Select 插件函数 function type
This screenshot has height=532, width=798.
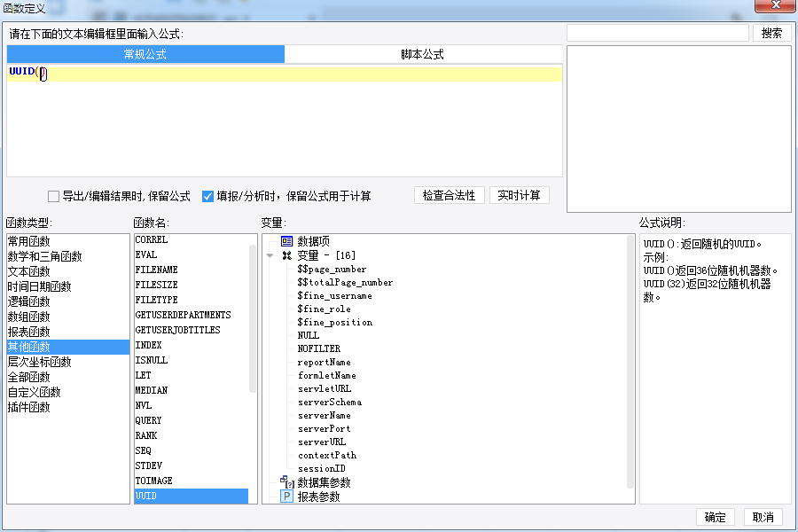(68, 407)
